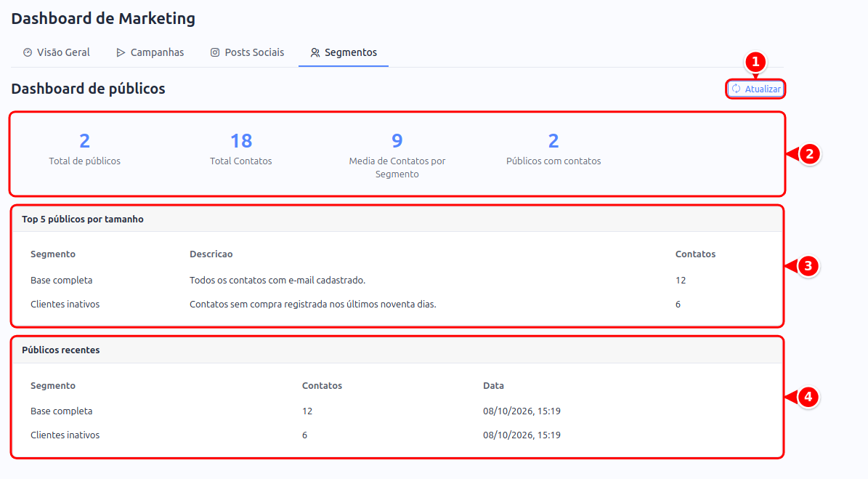
Task: Click Base completa date 08/10/2026, 15:19
Action: pos(522,411)
